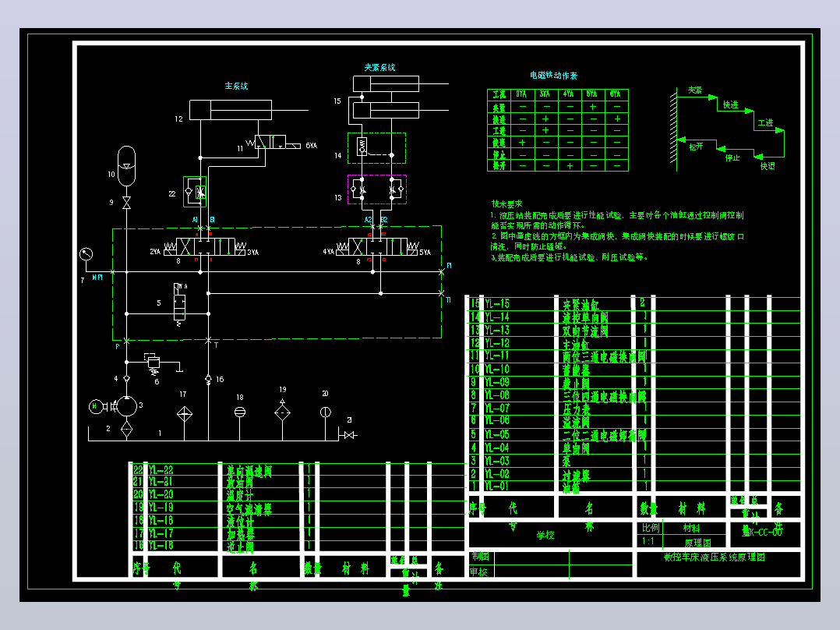
Task: Click the 6YA column header in solenoid table
Action: 615,94
